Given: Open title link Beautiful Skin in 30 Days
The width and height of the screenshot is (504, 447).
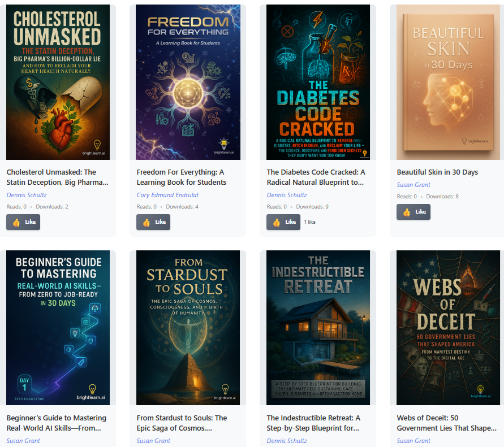Looking at the screenshot, I should (x=437, y=172).
